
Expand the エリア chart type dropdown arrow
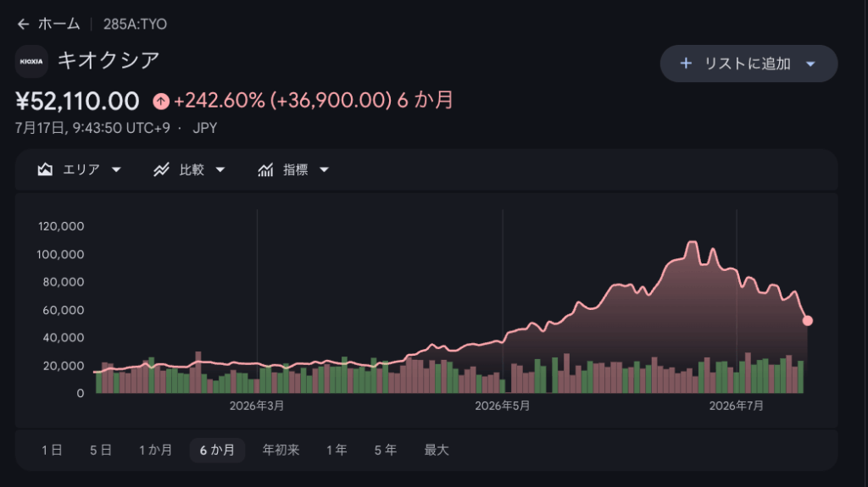point(116,170)
